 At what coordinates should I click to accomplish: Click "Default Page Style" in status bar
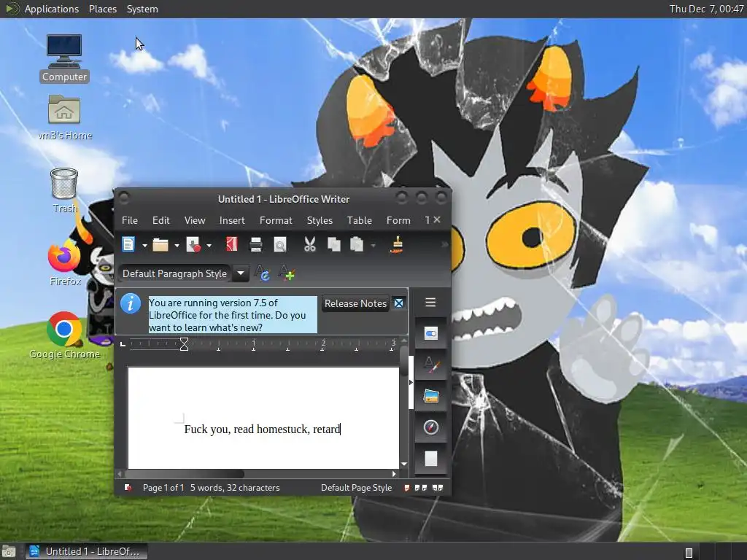tap(356, 488)
